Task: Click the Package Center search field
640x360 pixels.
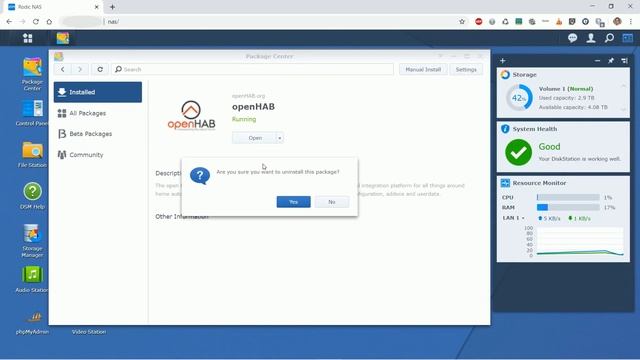Action: (253, 69)
